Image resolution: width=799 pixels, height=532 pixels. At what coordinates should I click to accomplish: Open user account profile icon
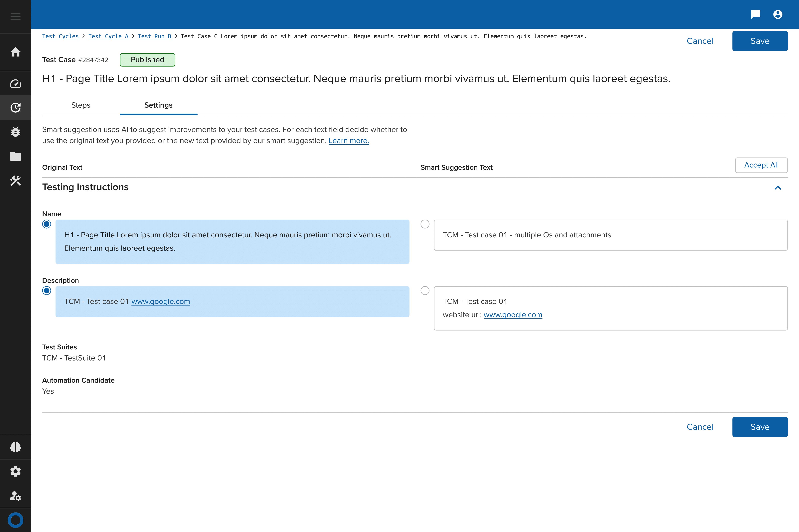[778, 14]
